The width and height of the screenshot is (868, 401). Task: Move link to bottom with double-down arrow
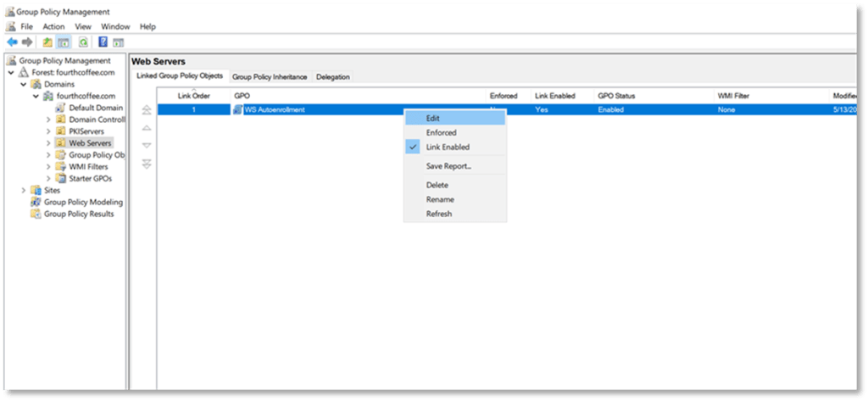tap(147, 163)
